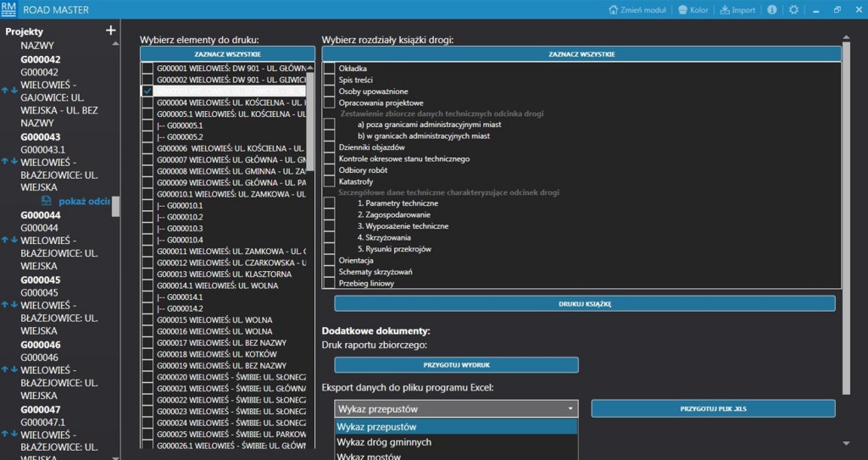
Task: Move project G000045 down with arrow
Action: (x=14, y=304)
